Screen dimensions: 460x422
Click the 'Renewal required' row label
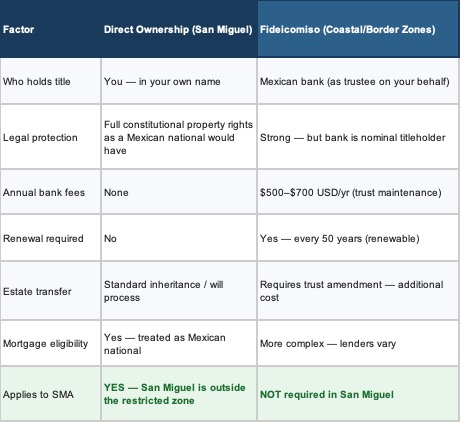click(x=43, y=238)
